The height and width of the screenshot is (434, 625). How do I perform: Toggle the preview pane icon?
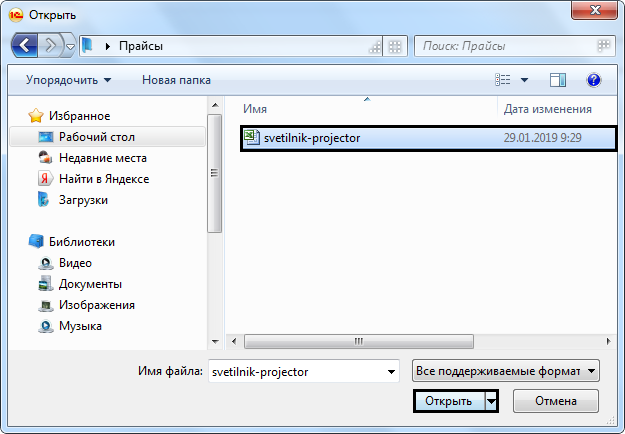(558, 79)
